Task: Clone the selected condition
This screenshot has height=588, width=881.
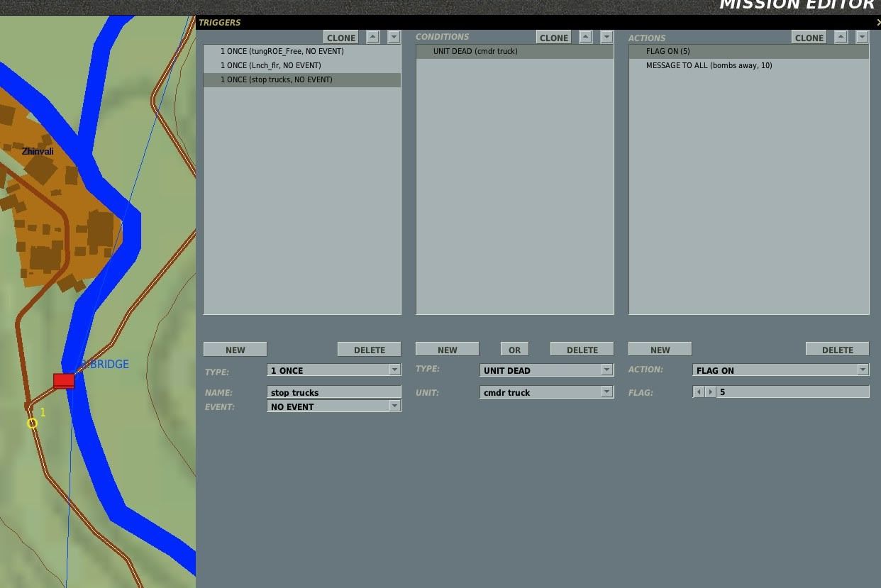Action: pos(554,38)
